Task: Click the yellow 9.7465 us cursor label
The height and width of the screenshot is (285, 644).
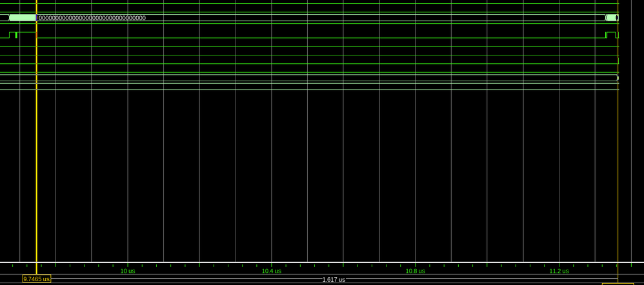Action: (x=37, y=279)
